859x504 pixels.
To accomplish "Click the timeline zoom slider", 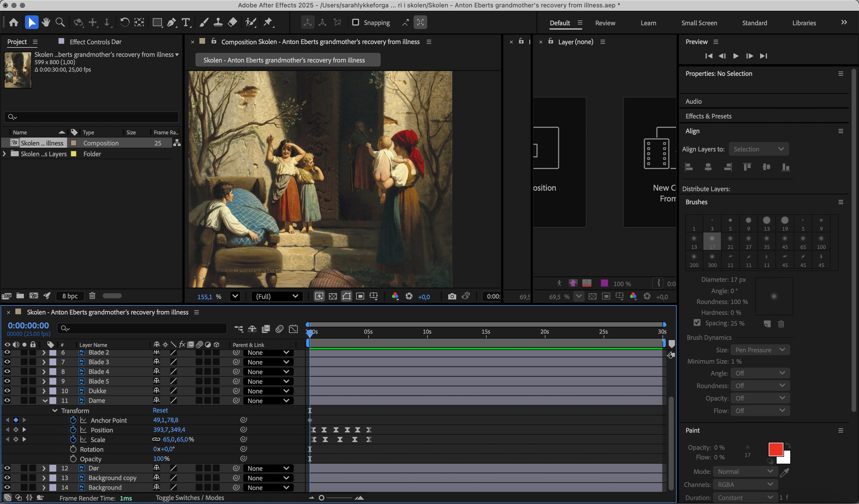I will (x=336, y=498).
